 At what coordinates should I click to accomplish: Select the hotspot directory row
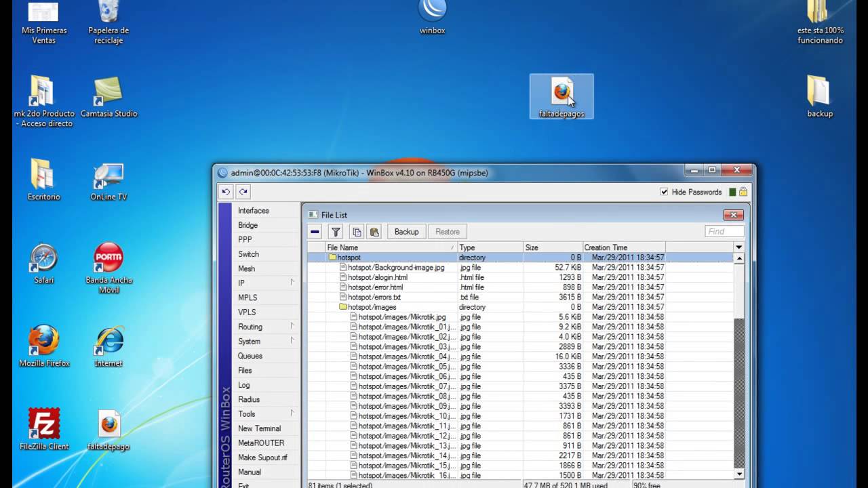[x=520, y=258]
